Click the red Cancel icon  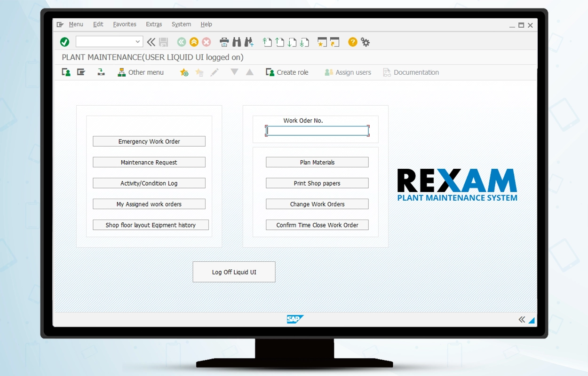pos(207,42)
